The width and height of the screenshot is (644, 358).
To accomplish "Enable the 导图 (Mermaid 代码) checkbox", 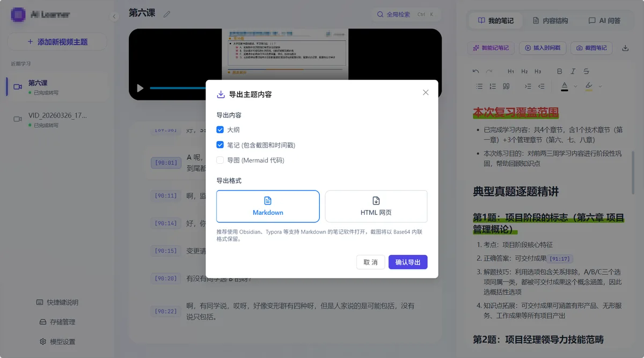I will click(220, 160).
